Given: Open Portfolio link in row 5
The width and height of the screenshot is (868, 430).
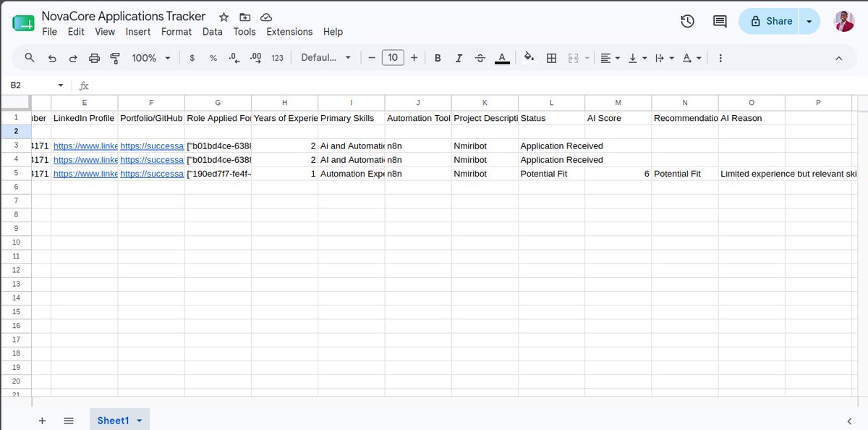Looking at the screenshot, I should click(x=151, y=174).
